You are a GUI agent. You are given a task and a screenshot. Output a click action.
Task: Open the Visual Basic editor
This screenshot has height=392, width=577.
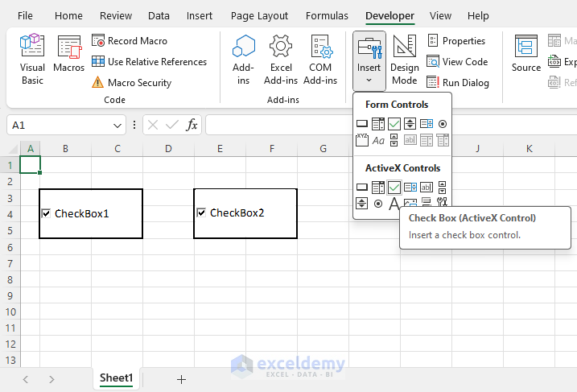pos(32,59)
